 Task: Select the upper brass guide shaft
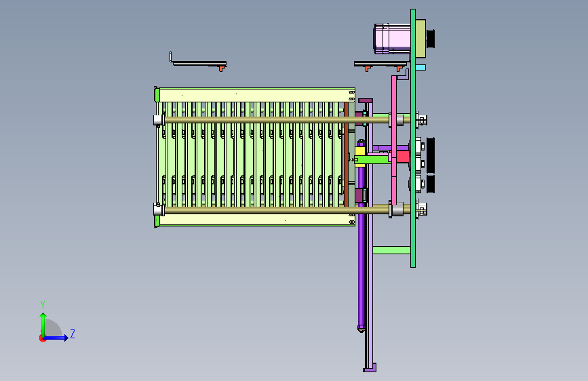click(x=275, y=120)
